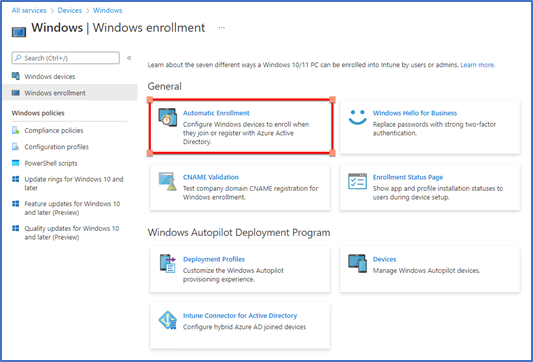Click the Intune Connector diamond icon

[168, 320]
